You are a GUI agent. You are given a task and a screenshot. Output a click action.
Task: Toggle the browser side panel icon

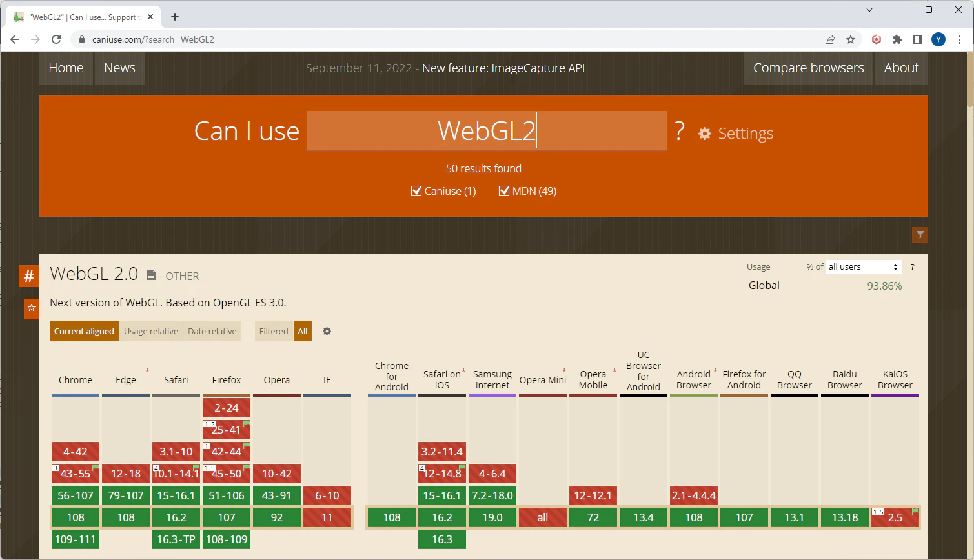[x=917, y=39]
